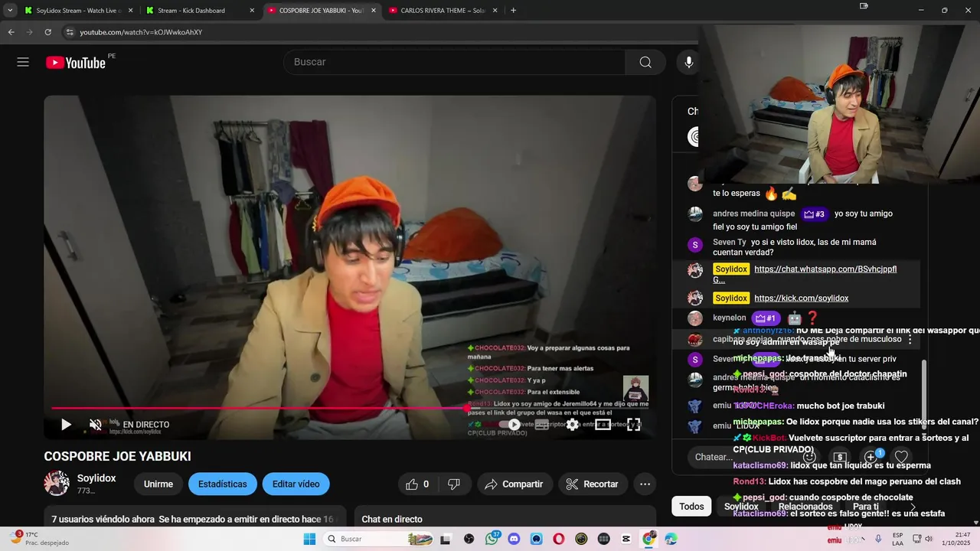Open Microsoft Edge from the taskbar
The height and width of the screenshot is (551, 980).
point(671,539)
